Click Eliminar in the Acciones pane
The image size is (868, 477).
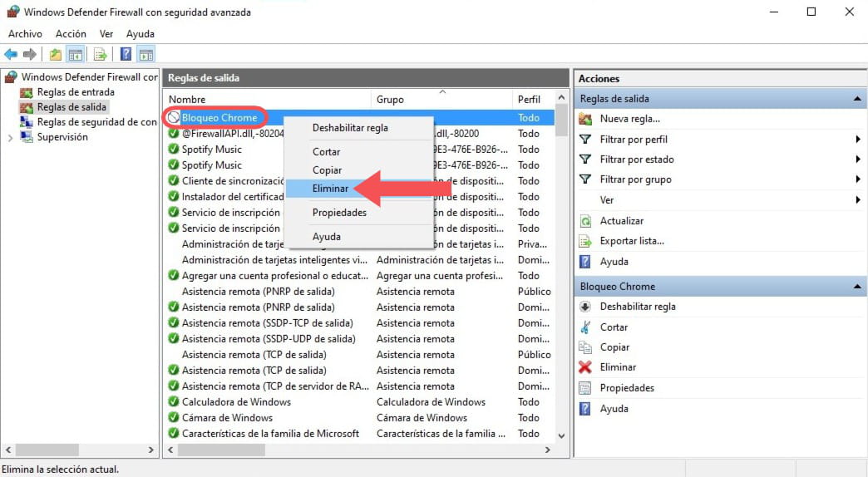(618, 366)
